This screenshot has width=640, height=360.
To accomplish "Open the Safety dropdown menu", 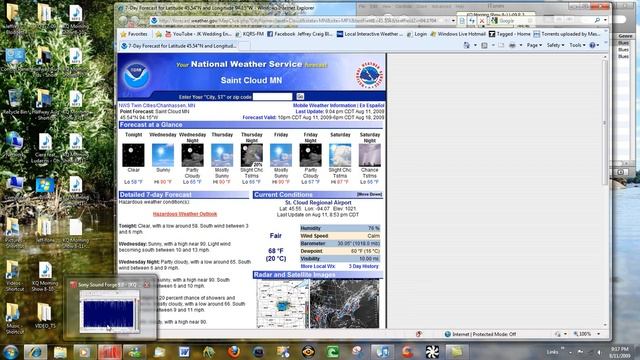I will tap(556, 45).
